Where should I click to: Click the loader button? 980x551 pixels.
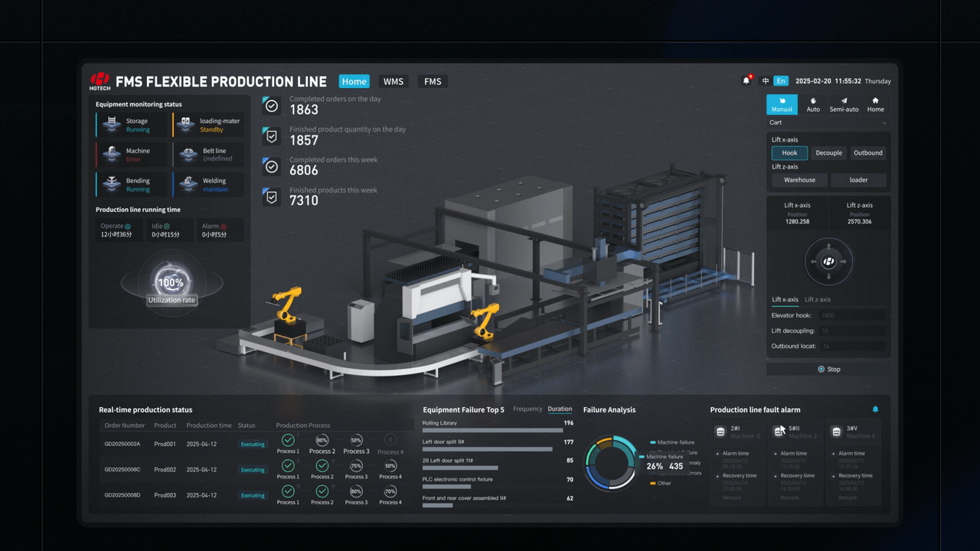coord(859,180)
